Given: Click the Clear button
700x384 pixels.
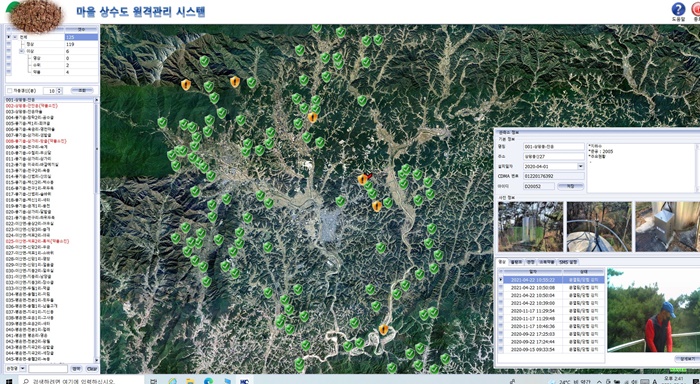Looking at the screenshot, I should (92, 369).
